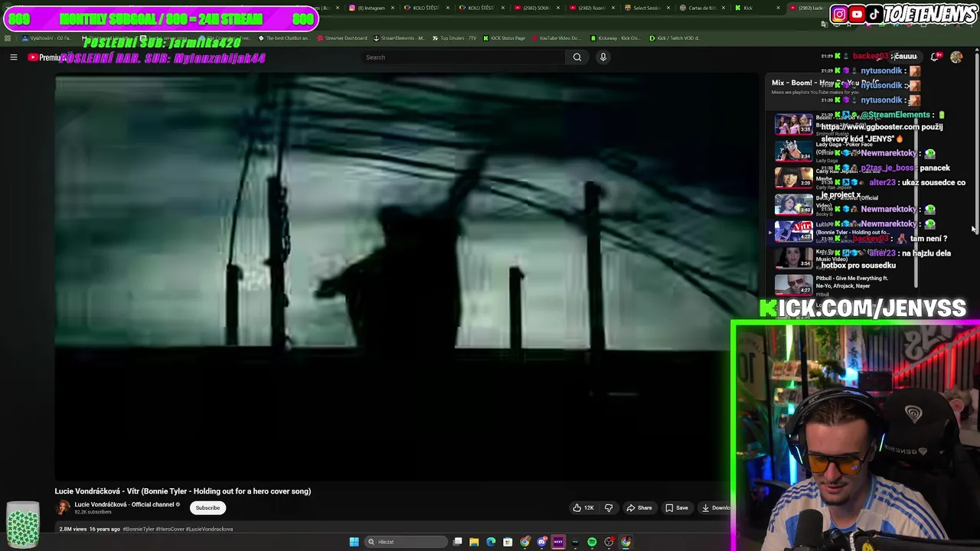This screenshot has height=551, width=980.
Task: Start voice search with microphone icon
Action: pos(603,57)
